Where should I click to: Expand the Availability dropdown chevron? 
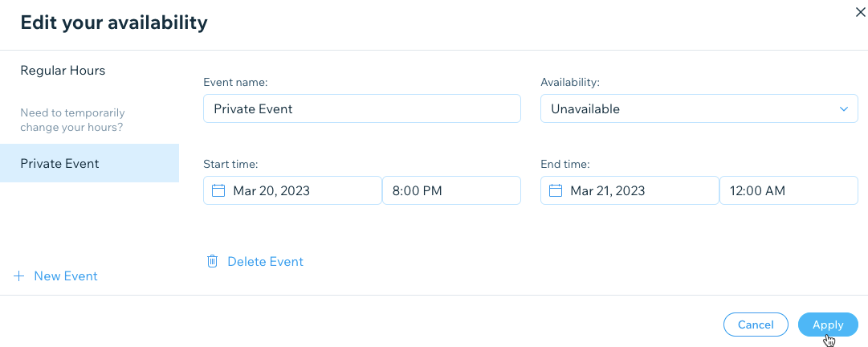843,109
